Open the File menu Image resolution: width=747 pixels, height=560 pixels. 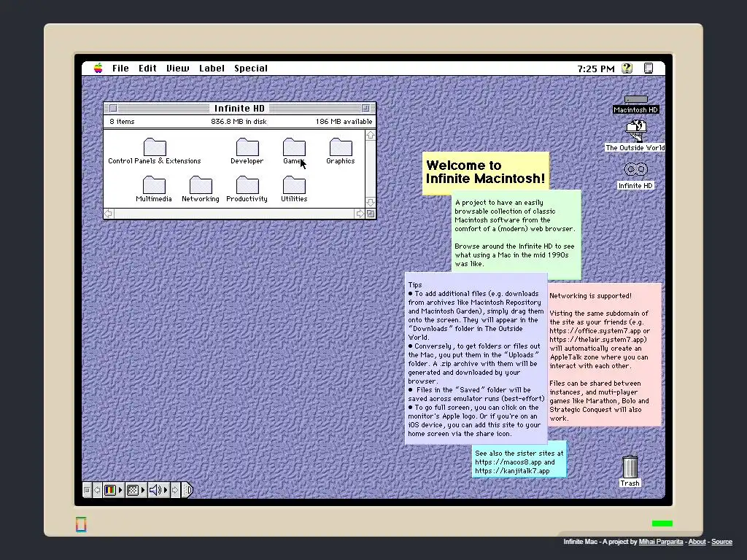pyautogui.click(x=120, y=68)
